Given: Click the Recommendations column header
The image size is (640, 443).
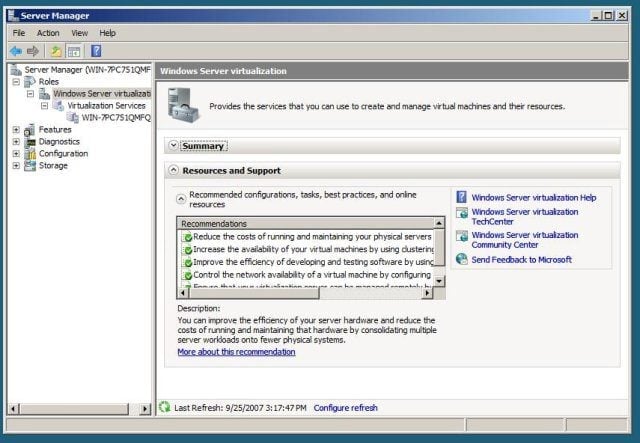Looking at the screenshot, I should 306,223.
